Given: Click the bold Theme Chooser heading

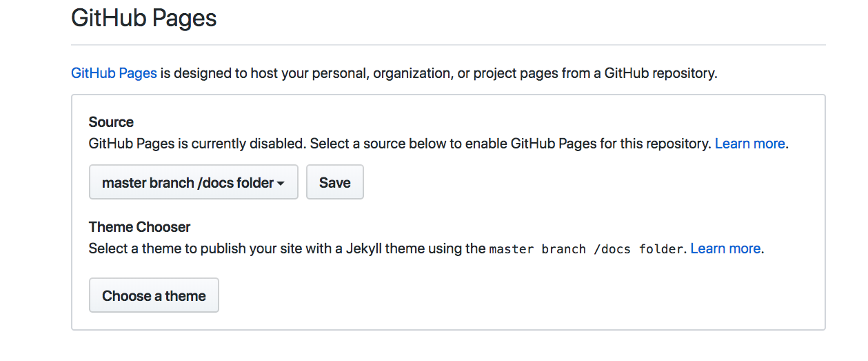Looking at the screenshot, I should click(139, 227).
